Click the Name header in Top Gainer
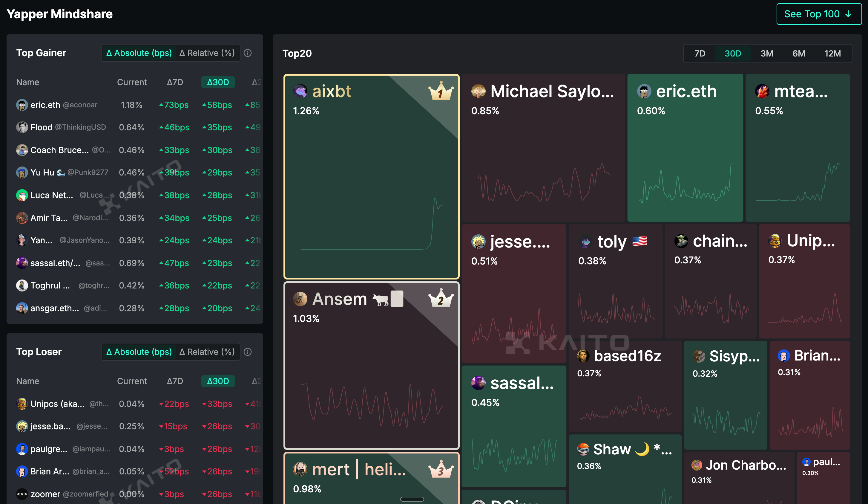 point(27,83)
